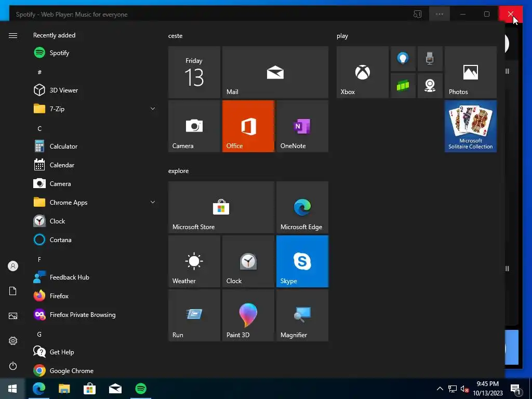The height and width of the screenshot is (399, 532).
Task: Expand the Chrome Apps folder chevron
Action: pos(153,202)
